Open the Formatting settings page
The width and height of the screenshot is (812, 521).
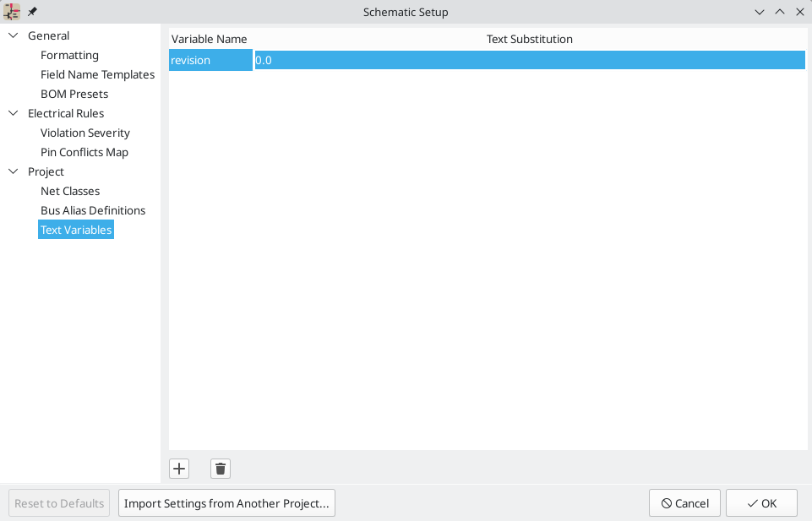[69, 55]
